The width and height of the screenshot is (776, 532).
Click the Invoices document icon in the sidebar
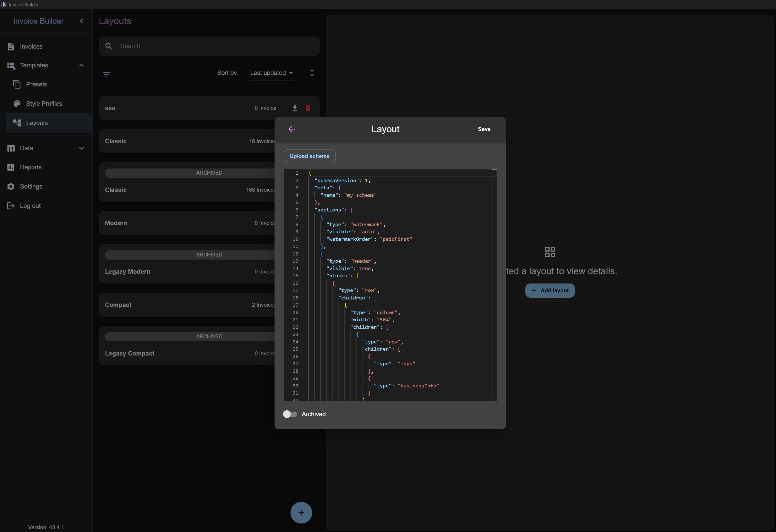tap(11, 46)
